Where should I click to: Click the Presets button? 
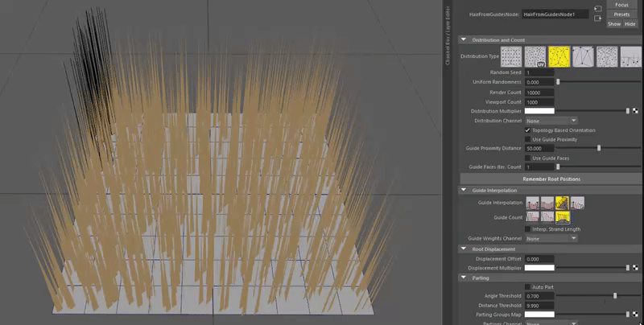[621, 14]
